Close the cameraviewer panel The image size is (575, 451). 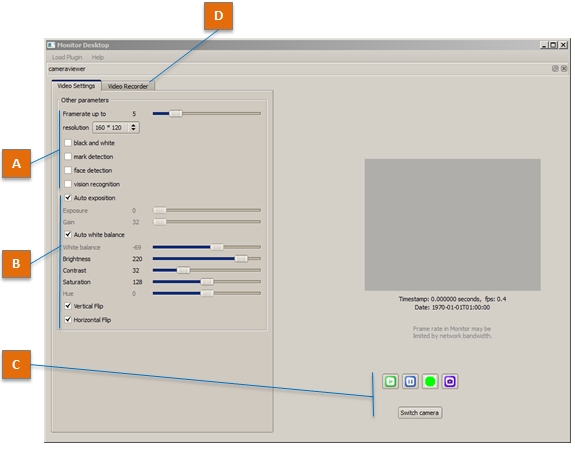(564, 69)
